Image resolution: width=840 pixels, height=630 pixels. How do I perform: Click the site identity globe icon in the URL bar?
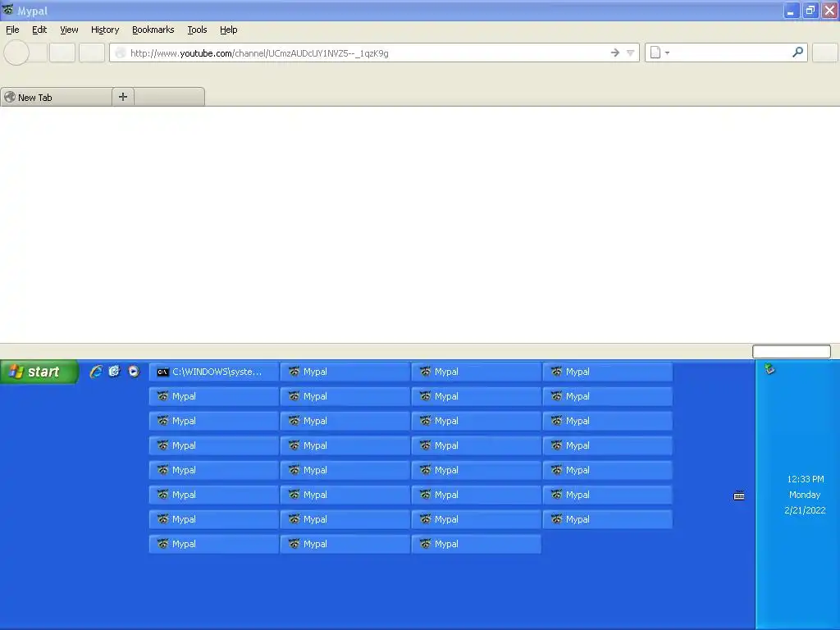point(121,52)
